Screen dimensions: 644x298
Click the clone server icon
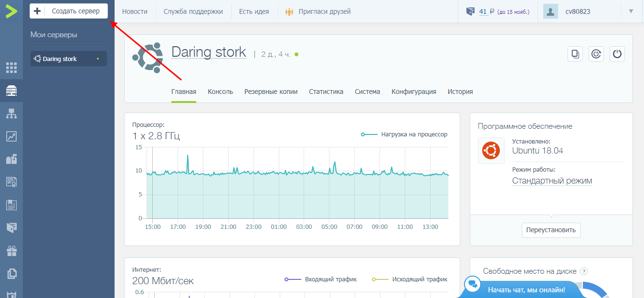pyautogui.click(x=575, y=54)
